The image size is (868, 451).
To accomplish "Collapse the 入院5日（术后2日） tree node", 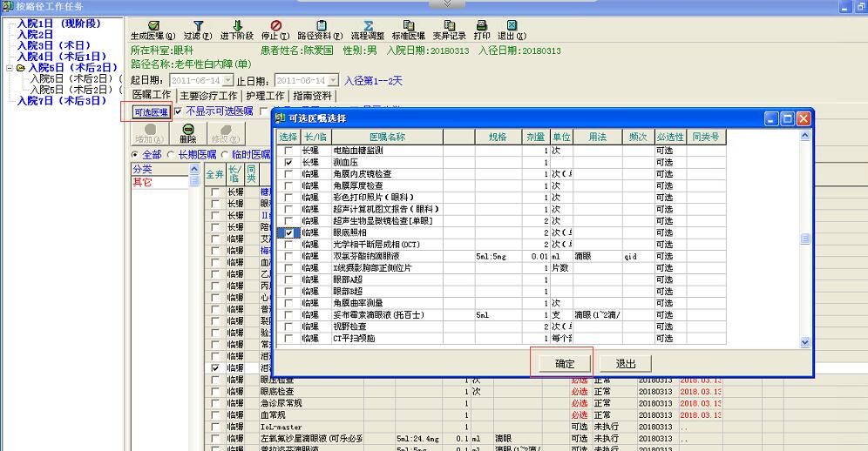I will (10, 68).
